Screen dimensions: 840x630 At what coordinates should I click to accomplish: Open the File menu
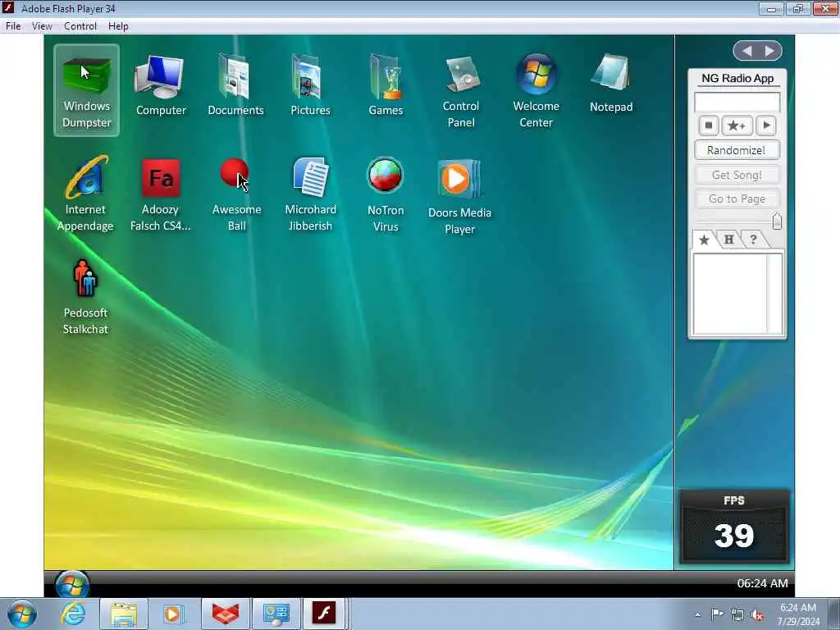[x=13, y=26]
